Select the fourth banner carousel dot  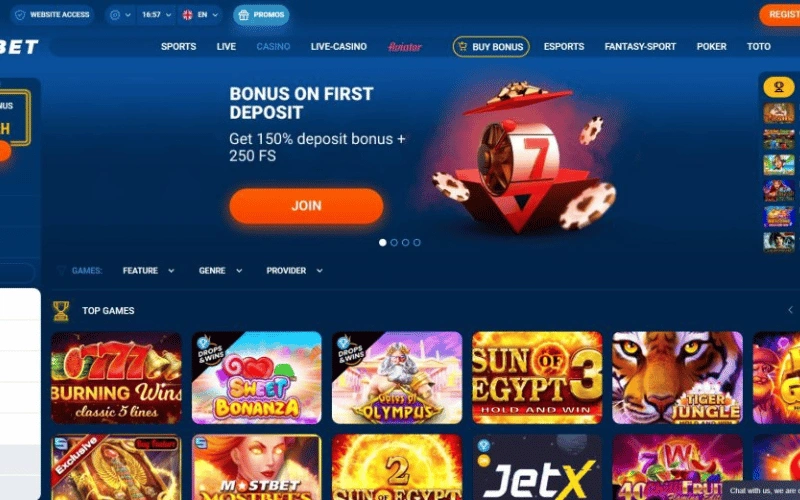coord(417,243)
